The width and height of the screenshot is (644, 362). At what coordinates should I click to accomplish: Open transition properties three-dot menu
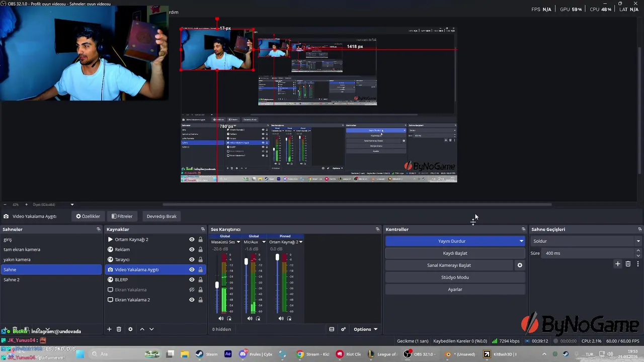point(637,264)
